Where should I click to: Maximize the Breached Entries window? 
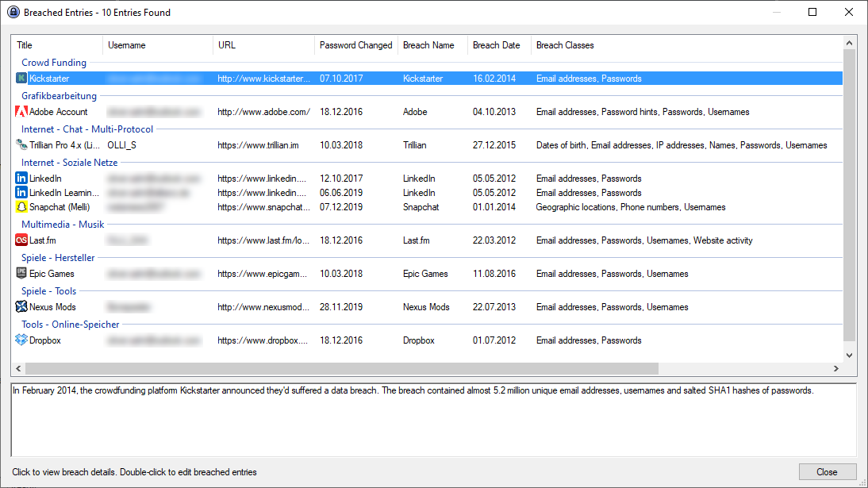(812, 12)
